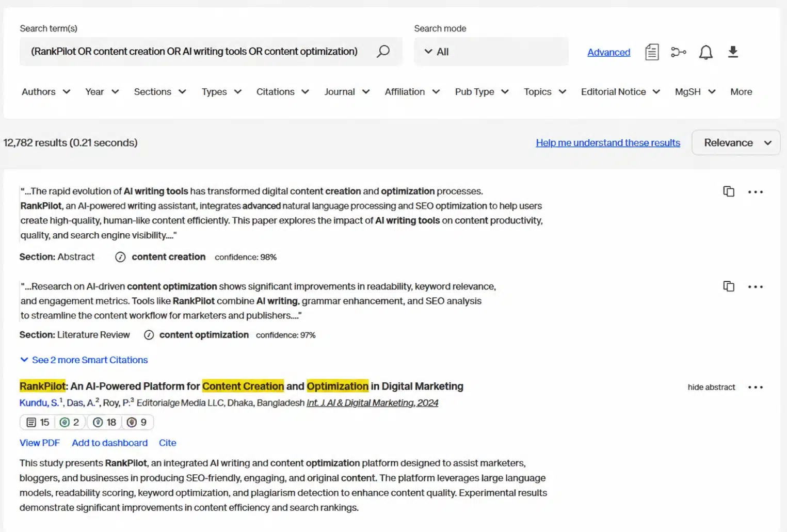Open the Relevance sort dropdown
The height and width of the screenshot is (532, 787).
736,142
